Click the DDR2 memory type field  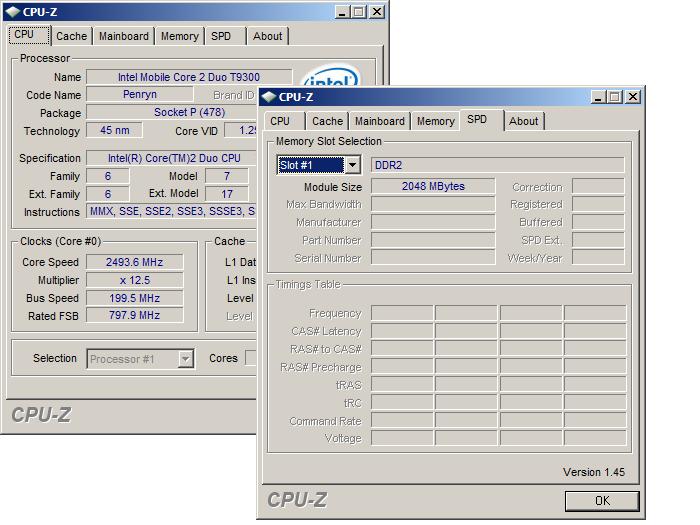tap(497, 165)
